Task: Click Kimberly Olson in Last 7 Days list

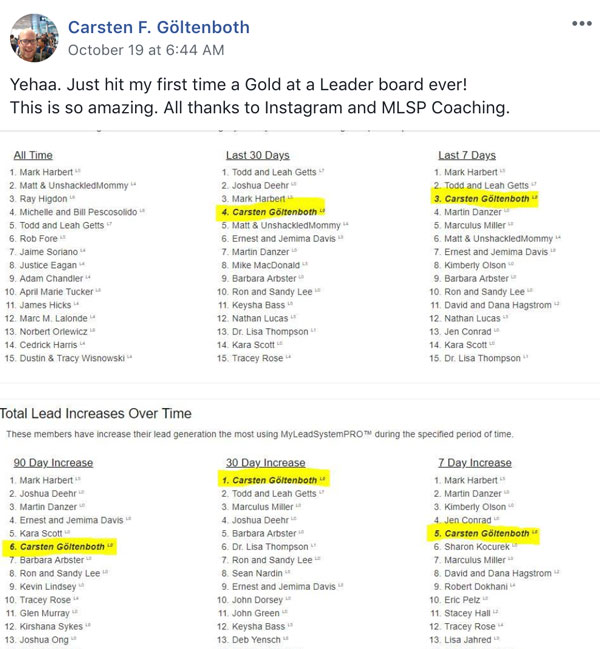Action: [x=475, y=265]
